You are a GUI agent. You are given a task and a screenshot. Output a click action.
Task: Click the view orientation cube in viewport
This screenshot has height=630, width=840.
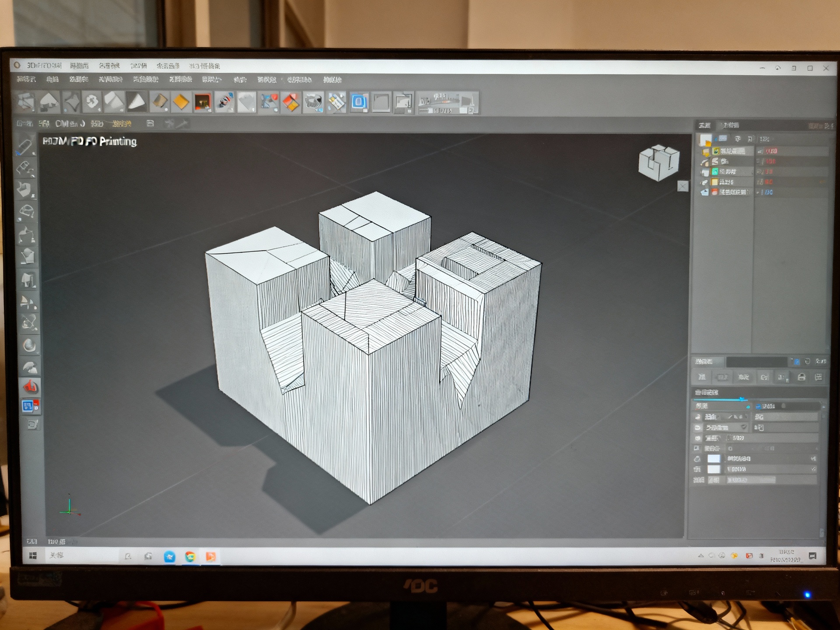tap(658, 163)
